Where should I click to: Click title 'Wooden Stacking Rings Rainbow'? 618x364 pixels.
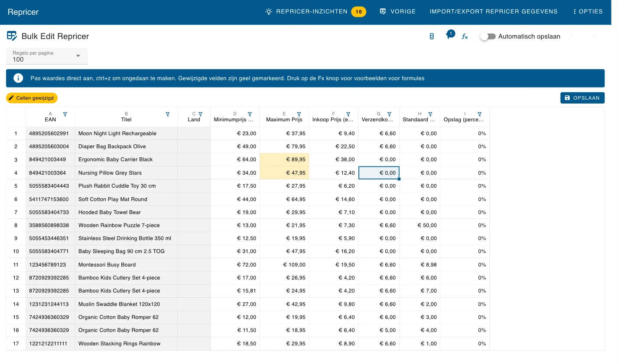(x=126, y=344)
